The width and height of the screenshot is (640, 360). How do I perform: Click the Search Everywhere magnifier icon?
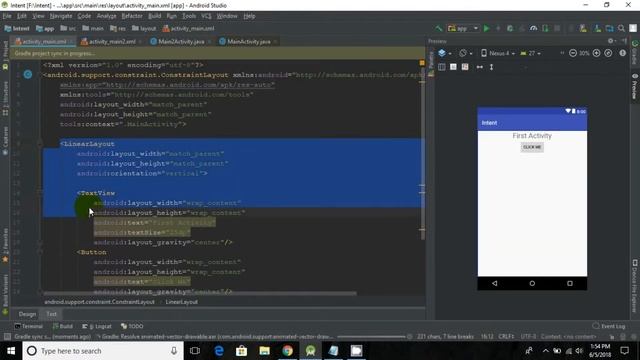(x=621, y=29)
